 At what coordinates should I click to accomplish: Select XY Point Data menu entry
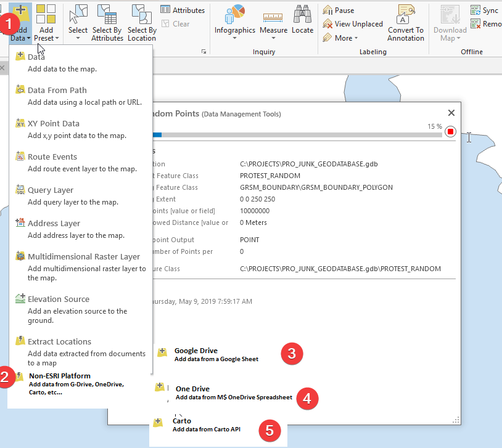point(81,129)
